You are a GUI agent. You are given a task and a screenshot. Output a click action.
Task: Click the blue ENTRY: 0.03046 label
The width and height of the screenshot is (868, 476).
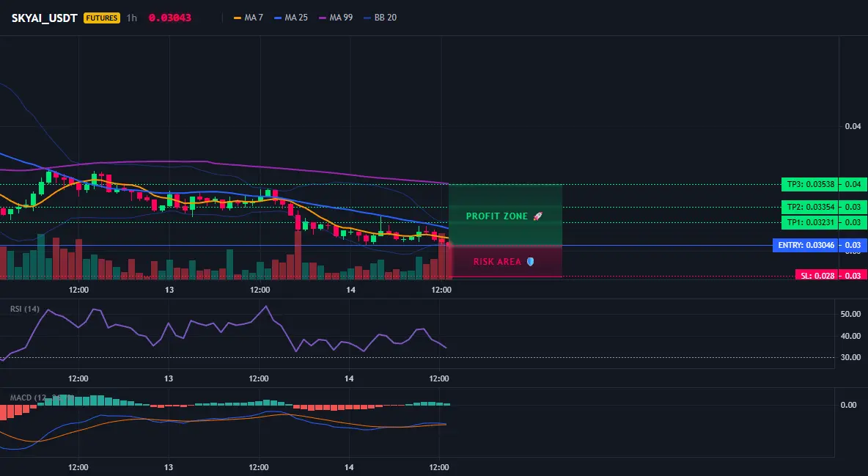point(805,245)
